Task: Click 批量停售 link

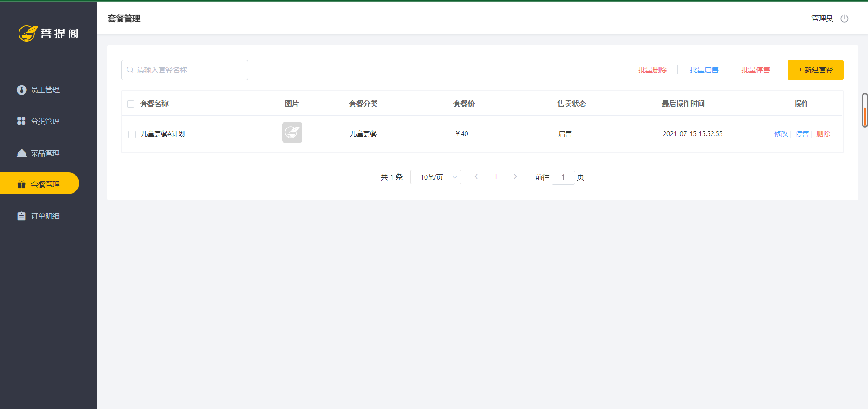Action: (x=755, y=70)
